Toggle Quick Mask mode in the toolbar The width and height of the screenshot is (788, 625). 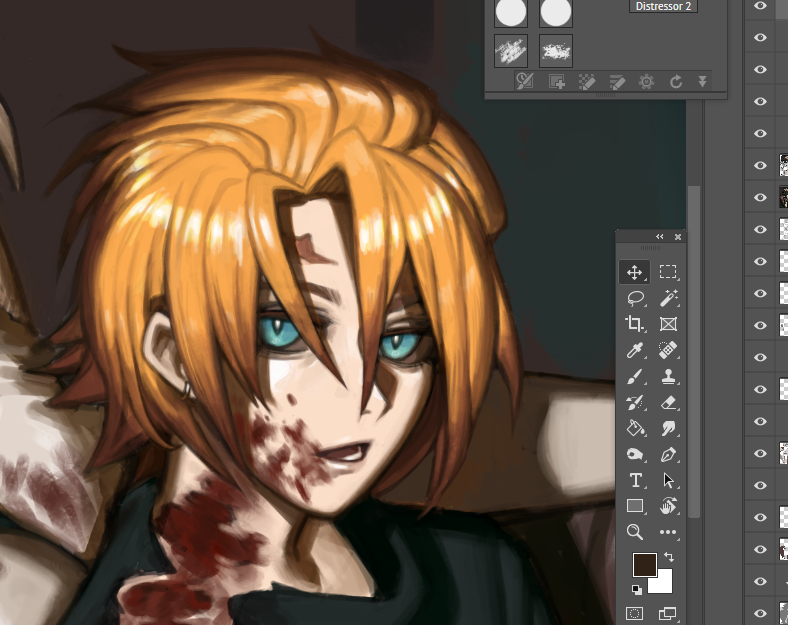634,612
